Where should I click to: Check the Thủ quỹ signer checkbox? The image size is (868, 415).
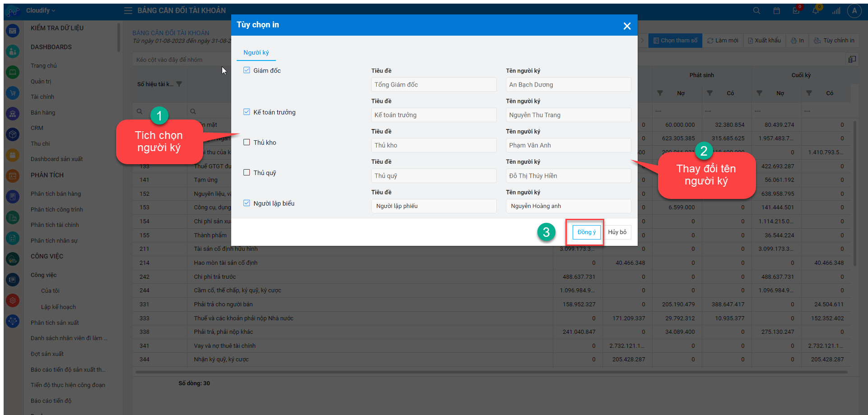point(247,172)
